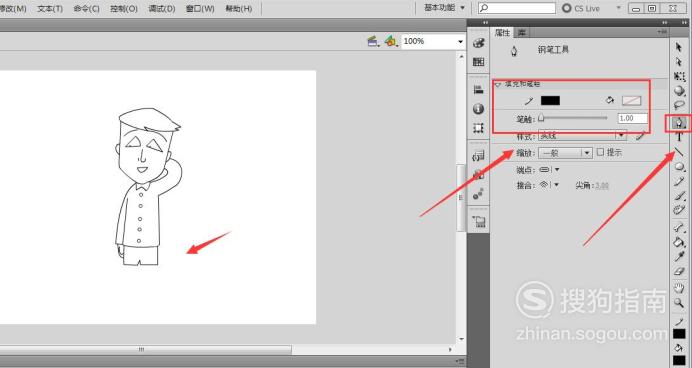Viewport: 692px width, 368px height.
Task: Click the search field in top bar
Action: pyautogui.click(x=517, y=8)
